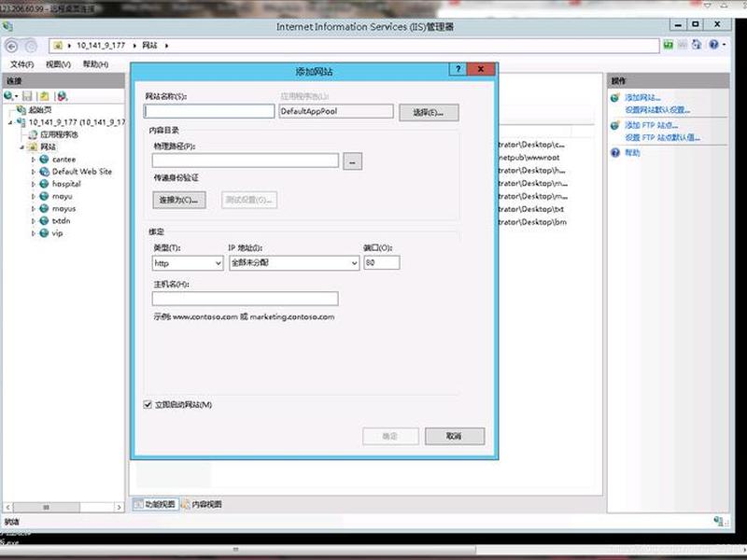The width and height of the screenshot is (747, 560).
Task: Click the 连接为(C)... button
Action: (x=179, y=200)
